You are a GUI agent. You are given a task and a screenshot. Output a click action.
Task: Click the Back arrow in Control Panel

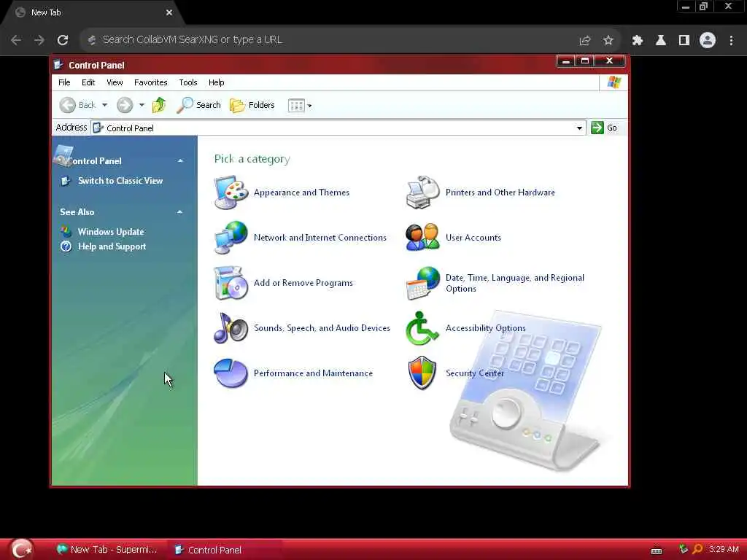pos(68,105)
